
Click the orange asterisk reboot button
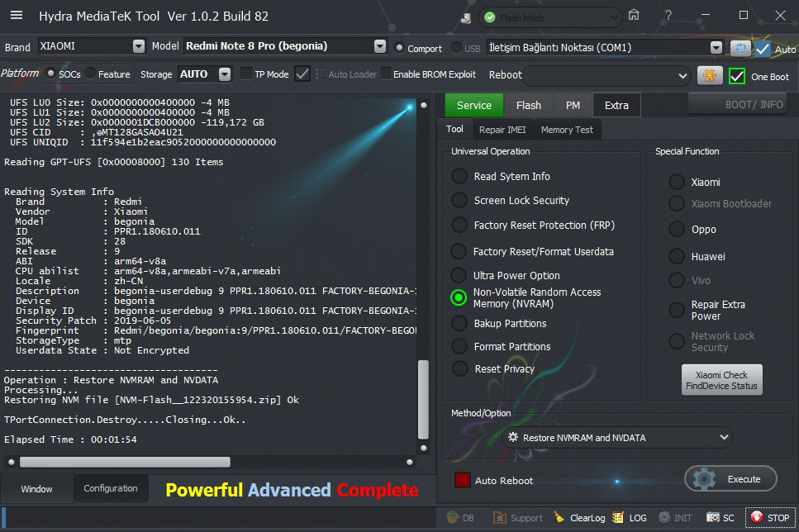709,75
